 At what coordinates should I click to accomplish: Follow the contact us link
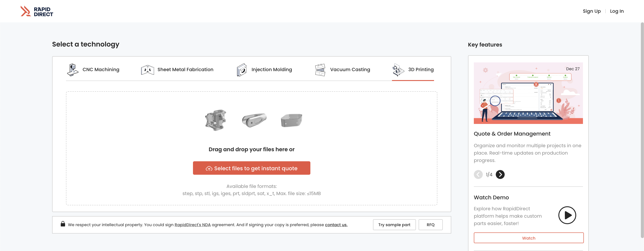pos(336,225)
